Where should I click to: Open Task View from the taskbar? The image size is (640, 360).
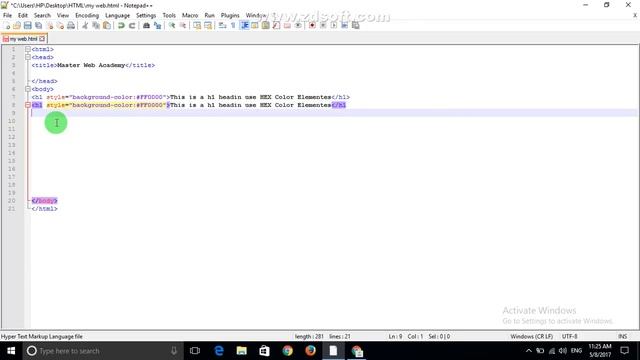195,351
